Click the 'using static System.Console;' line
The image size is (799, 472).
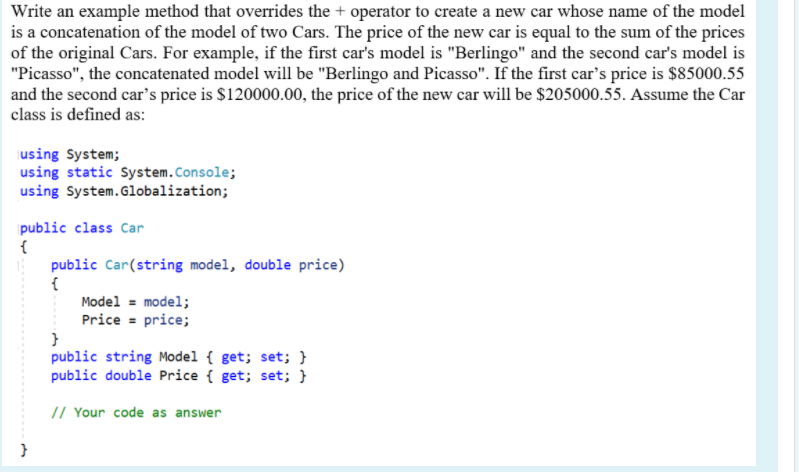[128, 172]
